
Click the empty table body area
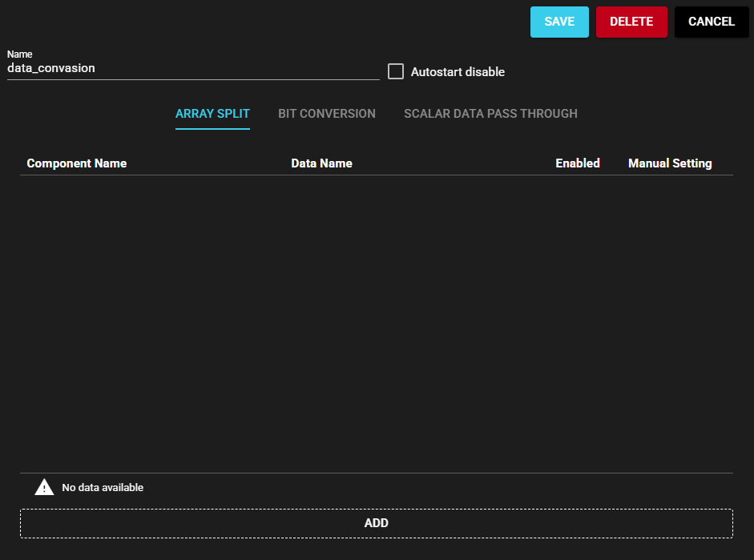click(377, 320)
